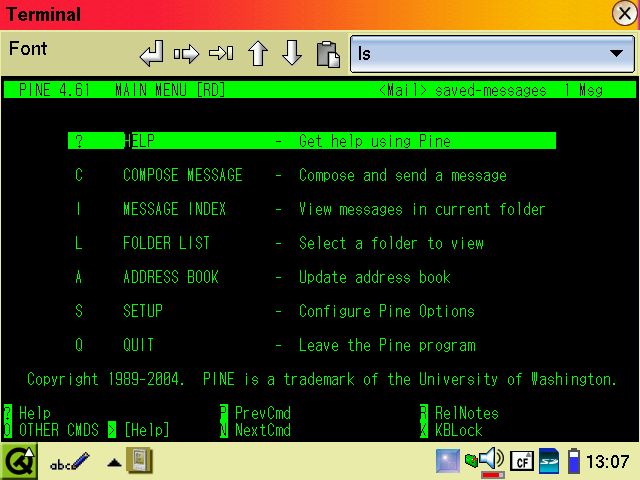Click the SD card tray icon
Image resolution: width=640 pixels, height=480 pixels.
(x=549, y=461)
